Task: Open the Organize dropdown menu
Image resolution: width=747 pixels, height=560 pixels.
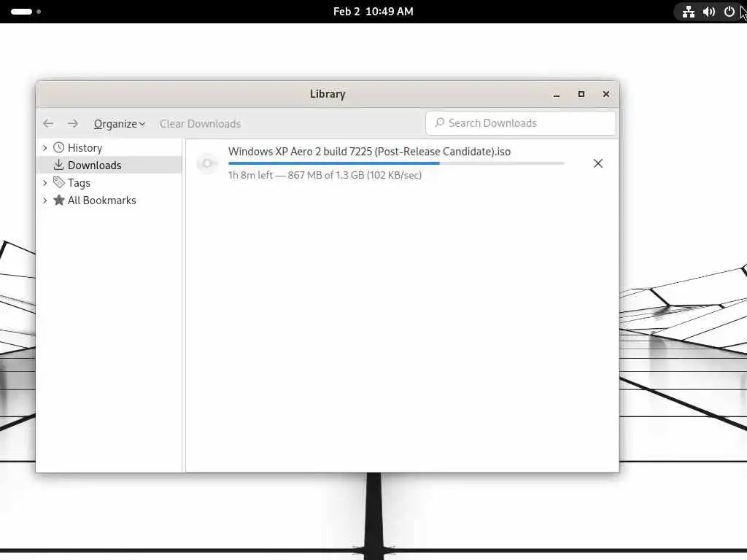Action: tap(119, 124)
